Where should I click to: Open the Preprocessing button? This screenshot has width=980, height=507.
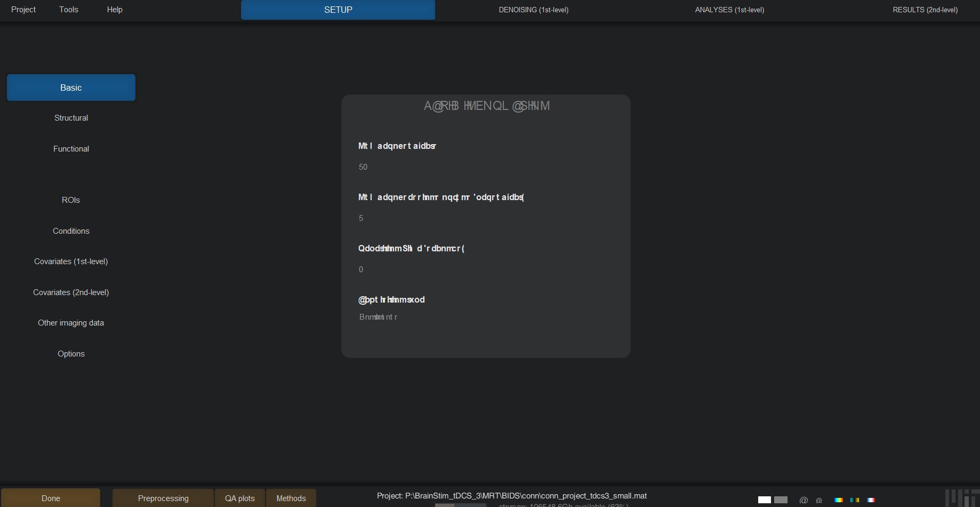tap(163, 498)
